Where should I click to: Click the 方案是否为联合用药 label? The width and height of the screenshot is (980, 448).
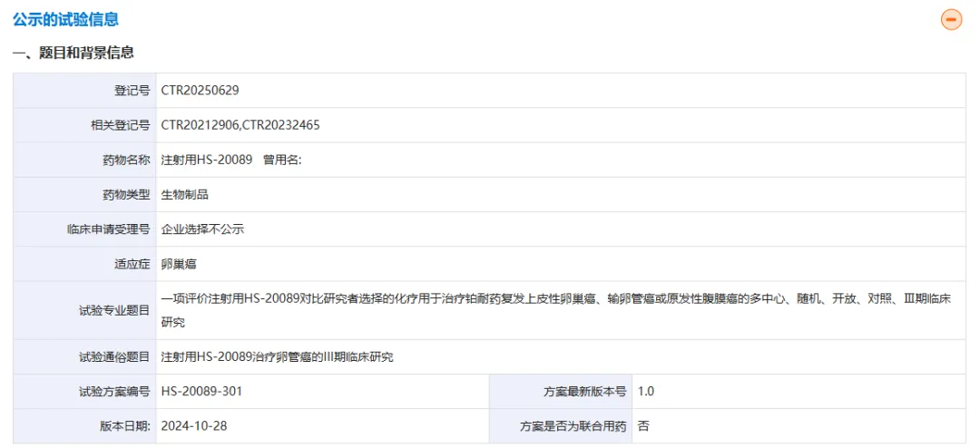[x=573, y=426]
